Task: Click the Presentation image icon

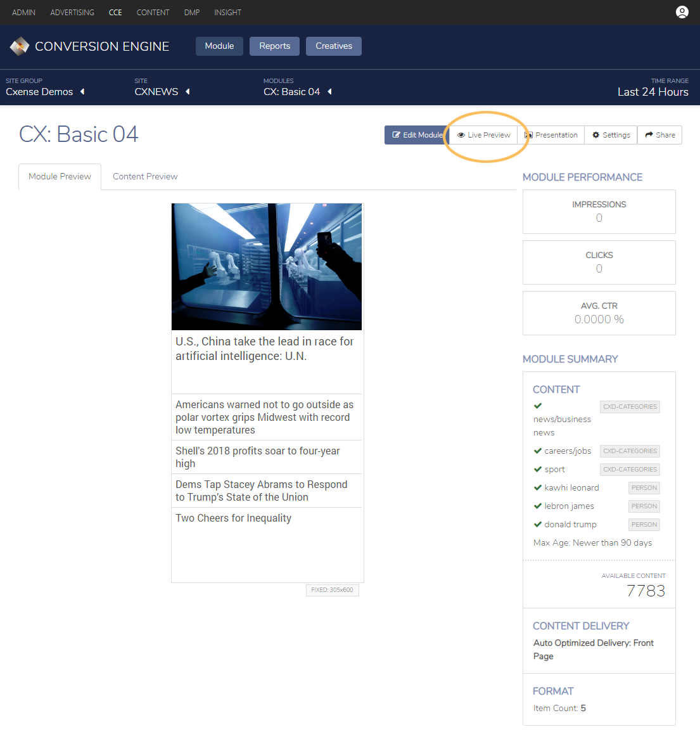Action: tap(528, 135)
